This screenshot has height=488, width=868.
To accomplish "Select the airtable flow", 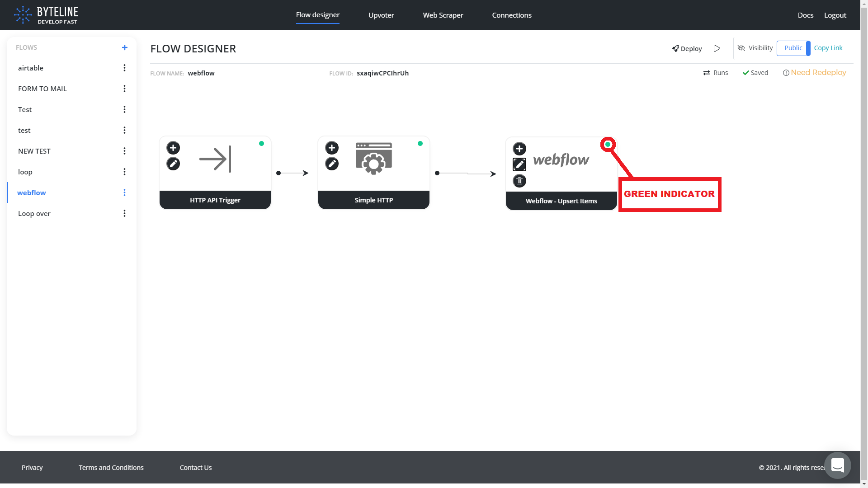I will [31, 68].
